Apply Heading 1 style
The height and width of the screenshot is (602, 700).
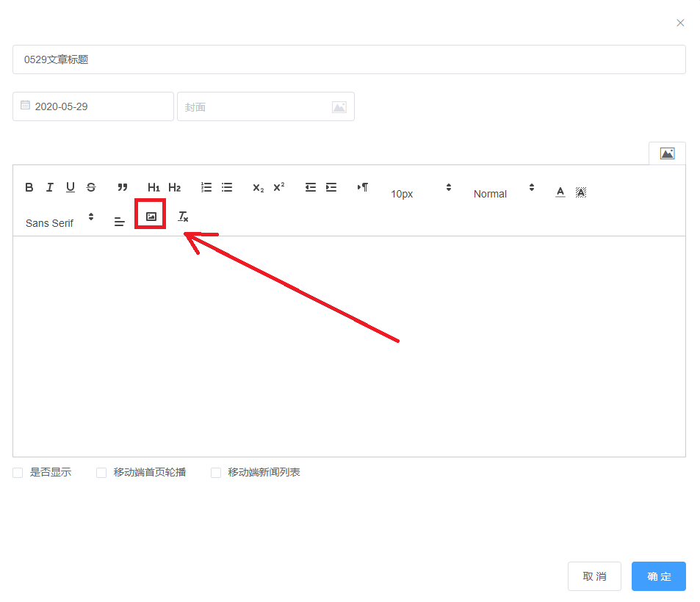[x=154, y=187]
